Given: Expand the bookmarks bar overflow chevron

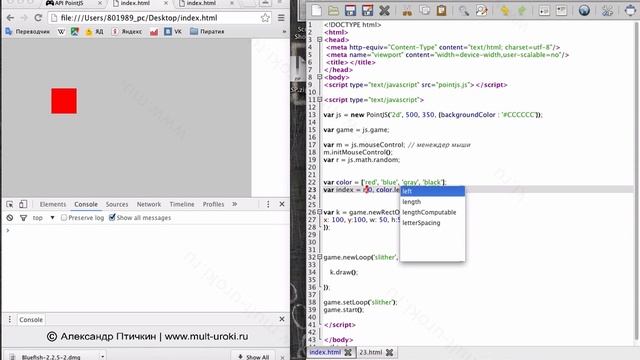Looking at the screenshot, I should click(x=284, y=31).
